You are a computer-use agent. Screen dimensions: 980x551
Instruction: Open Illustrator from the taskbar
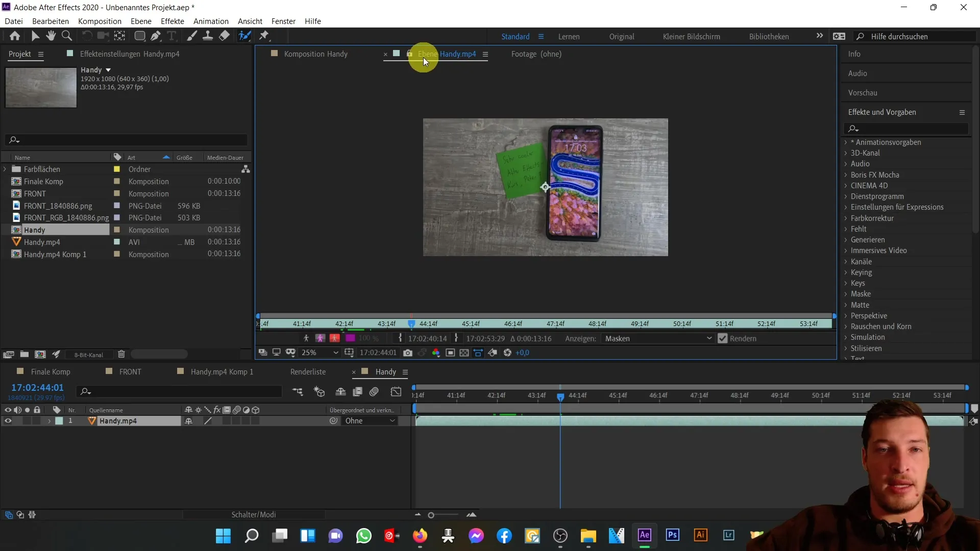pyautogui.click(x=700, y=535)
